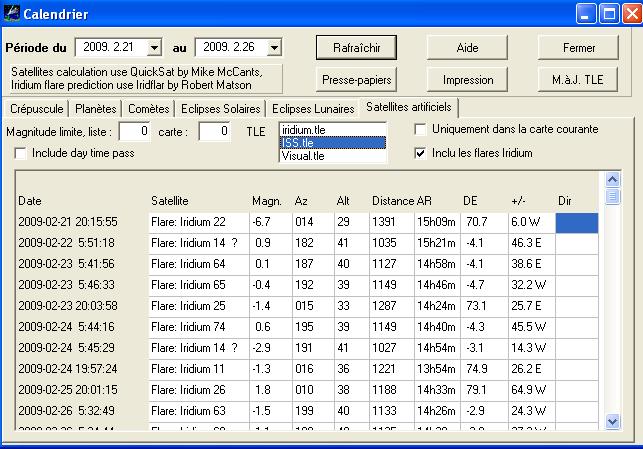Click the Distance column header

click(393, 201)
